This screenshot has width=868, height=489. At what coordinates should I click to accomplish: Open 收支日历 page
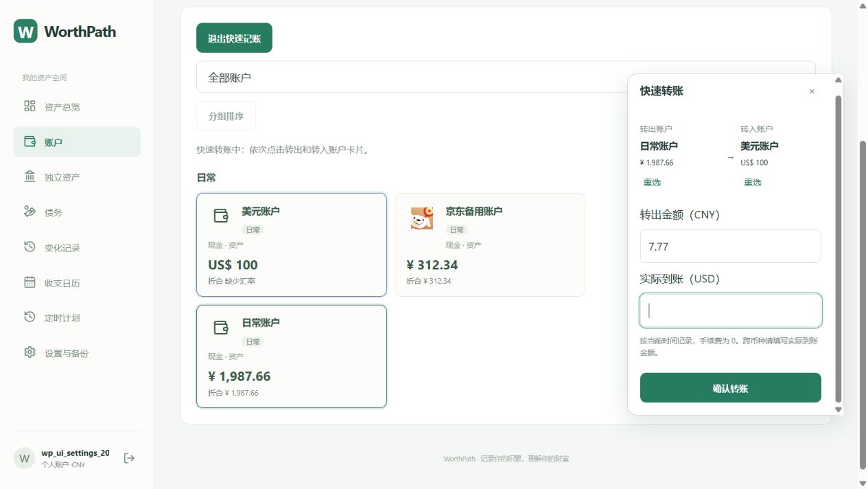coord(77,282)
